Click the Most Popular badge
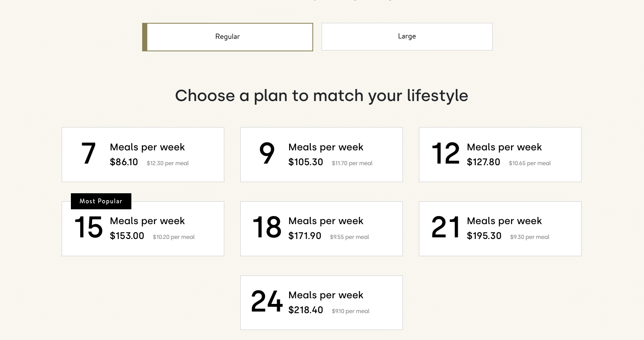Viewport: 644px width, 340px height. 101,201
